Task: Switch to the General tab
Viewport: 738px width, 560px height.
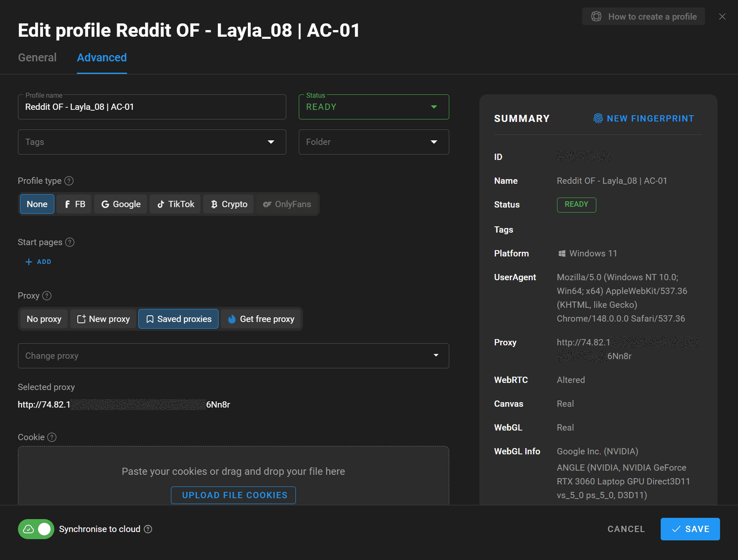Action: point(37,58)
